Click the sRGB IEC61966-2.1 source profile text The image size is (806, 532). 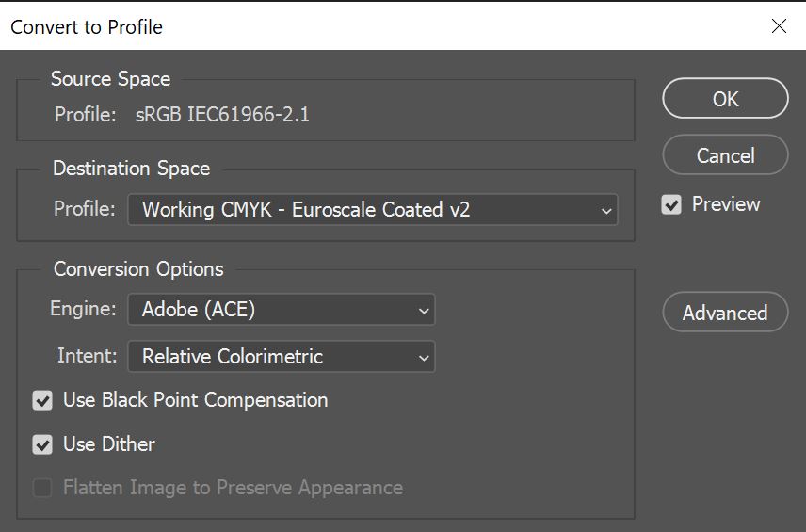pos(222,116)
